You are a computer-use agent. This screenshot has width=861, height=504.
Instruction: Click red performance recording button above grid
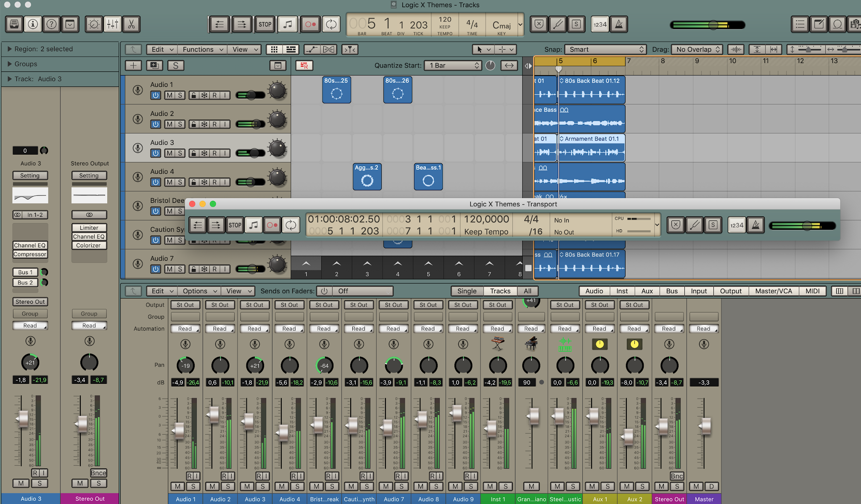(304, 66)
